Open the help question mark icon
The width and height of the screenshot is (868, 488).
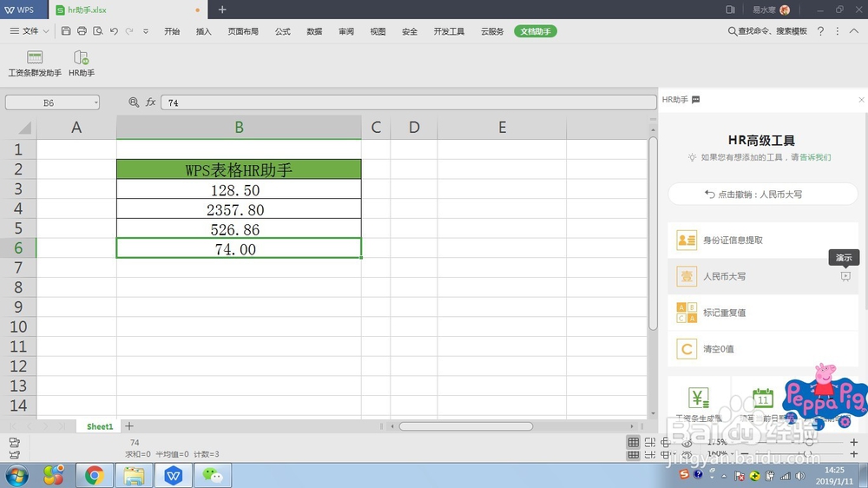(820, 31)
